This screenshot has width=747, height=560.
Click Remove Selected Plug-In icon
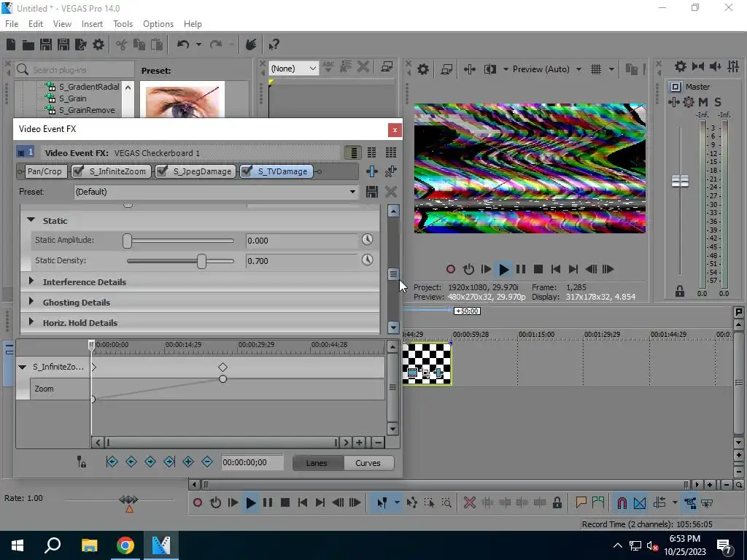pyautogui.click(x=391, y=171)
